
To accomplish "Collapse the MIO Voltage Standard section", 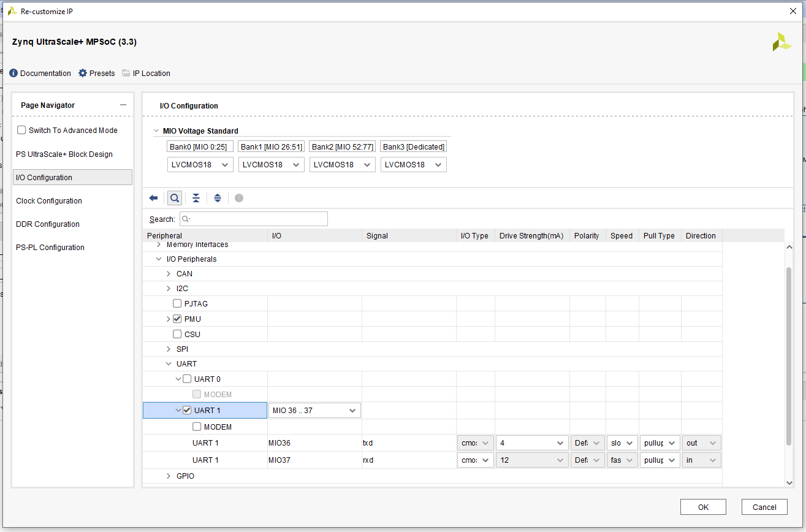I will (156, 131).
